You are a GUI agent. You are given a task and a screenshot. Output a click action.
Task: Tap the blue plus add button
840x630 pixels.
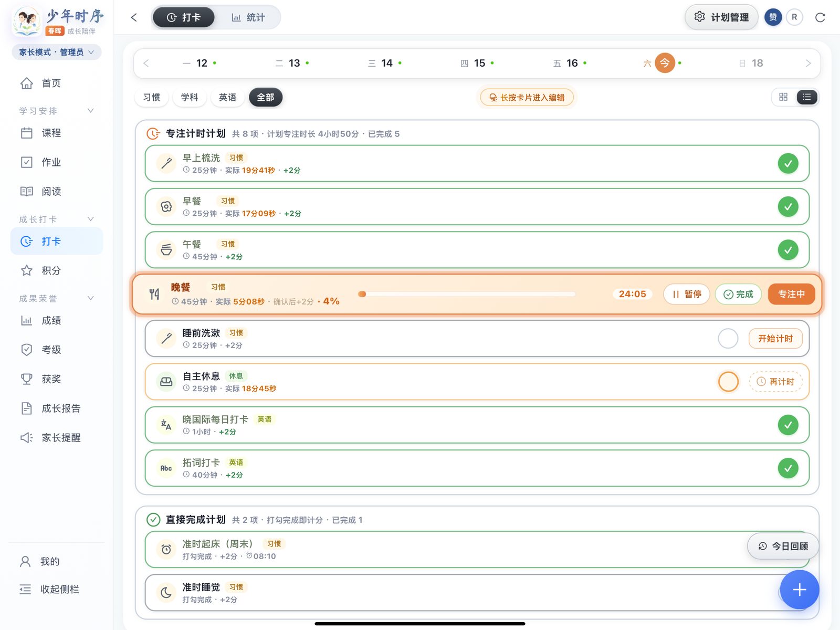799,590
